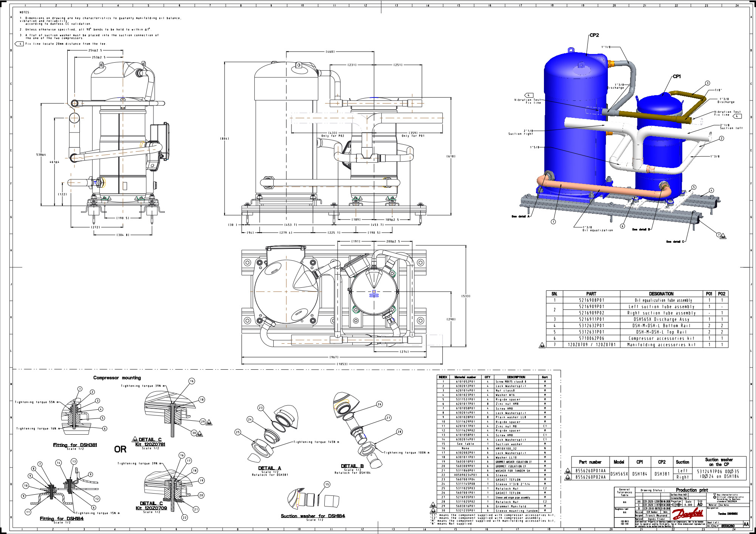Click the 'General Tolerances Table' cell
The height and width of the screenshot is (534, 756).
pos(624,492)
